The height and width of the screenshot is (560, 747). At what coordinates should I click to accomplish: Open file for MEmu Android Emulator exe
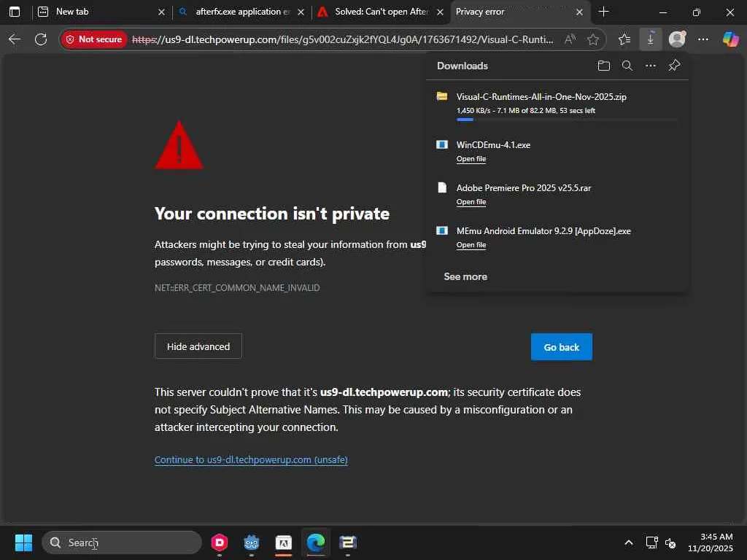[471, 245]
